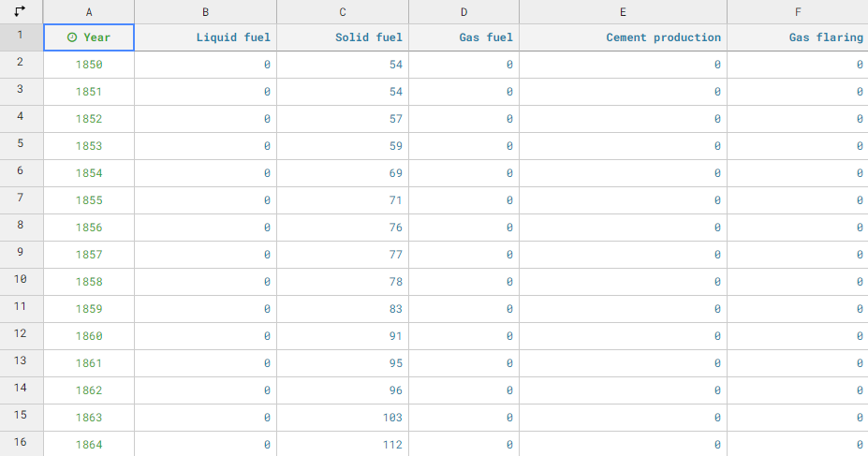The width and height of the screenshot is (868, 456).
Task: Click the Solid fuel value 91
Action: click(394, 336)
